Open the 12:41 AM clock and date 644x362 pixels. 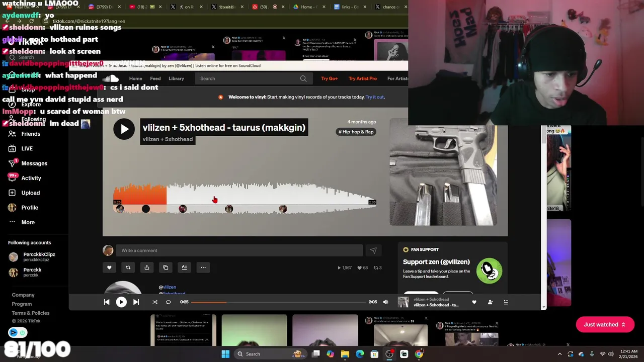(628, 354)
